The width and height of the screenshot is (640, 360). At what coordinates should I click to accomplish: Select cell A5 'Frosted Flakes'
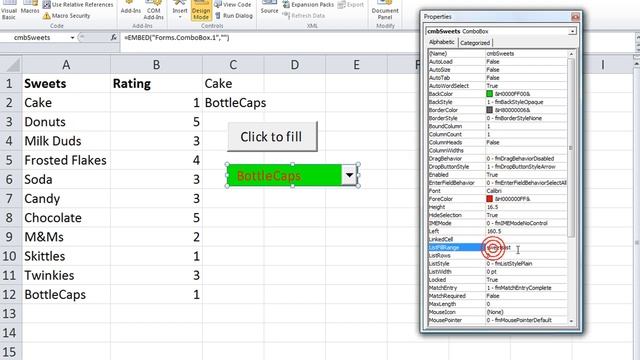pos(66,160)
